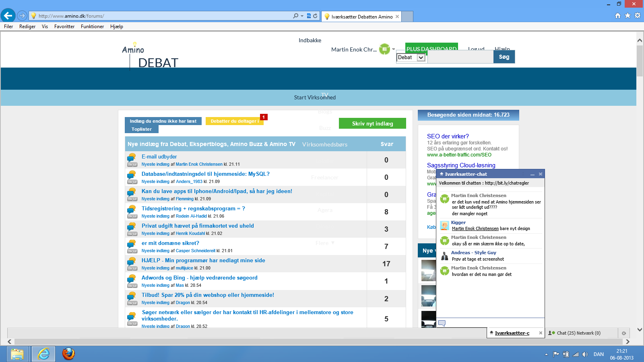Click the Søg search button
The image size is (644, 362).
tap(504, 57)
